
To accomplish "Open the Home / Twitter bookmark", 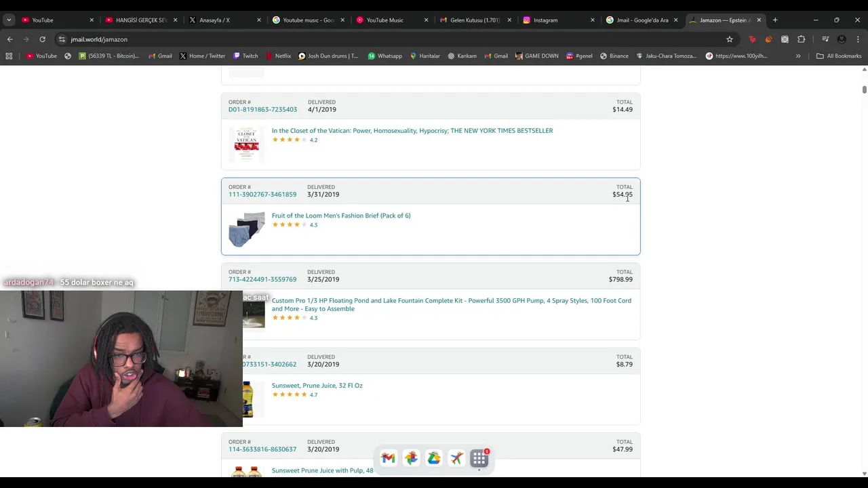I will click(202, 56).
